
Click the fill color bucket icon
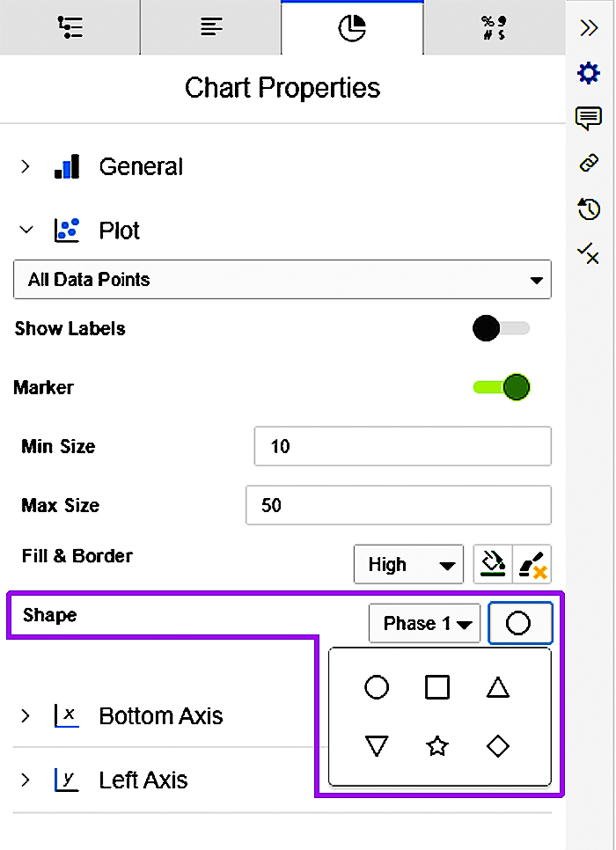point(493,564)
